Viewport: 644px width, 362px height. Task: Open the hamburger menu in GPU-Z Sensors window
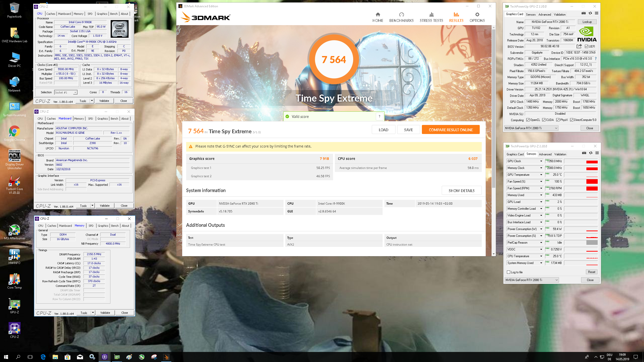pyautogui.click(x=597, y=153)
